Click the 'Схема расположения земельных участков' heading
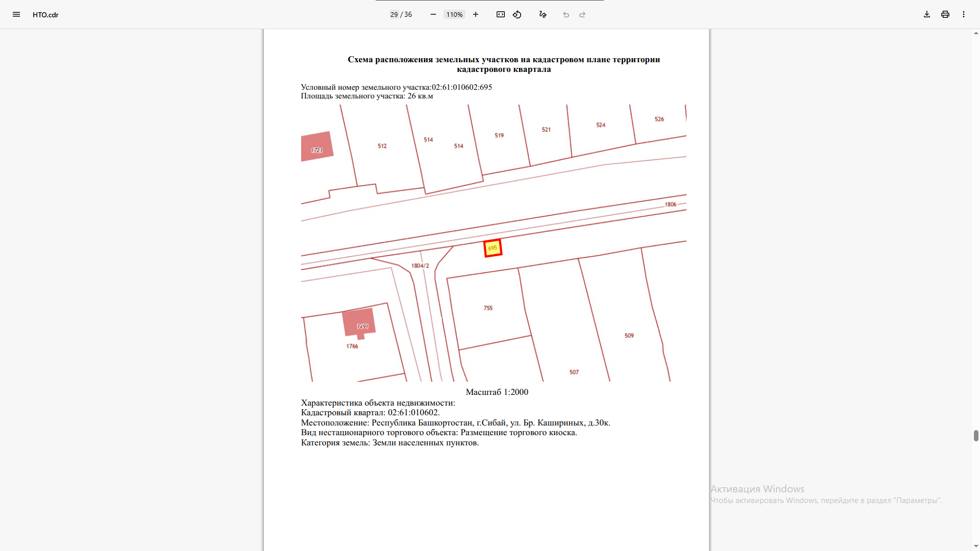Image resolution: width=980 pixels, height=551 pixels. (504, 64)
